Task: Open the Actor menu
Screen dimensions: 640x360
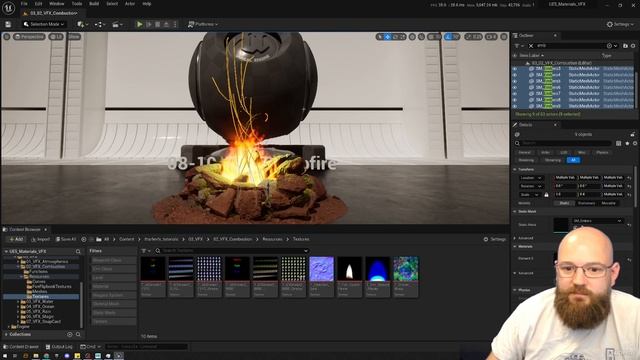Action: tap(130, 4)
